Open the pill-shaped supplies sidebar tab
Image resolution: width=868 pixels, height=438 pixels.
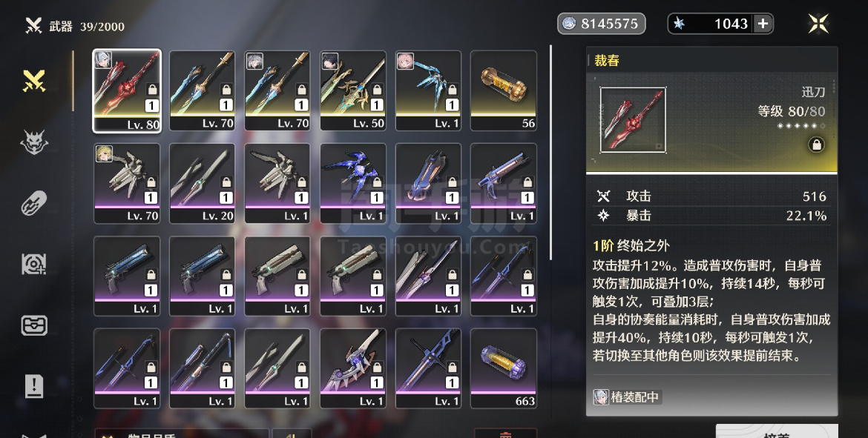point(34,203)
